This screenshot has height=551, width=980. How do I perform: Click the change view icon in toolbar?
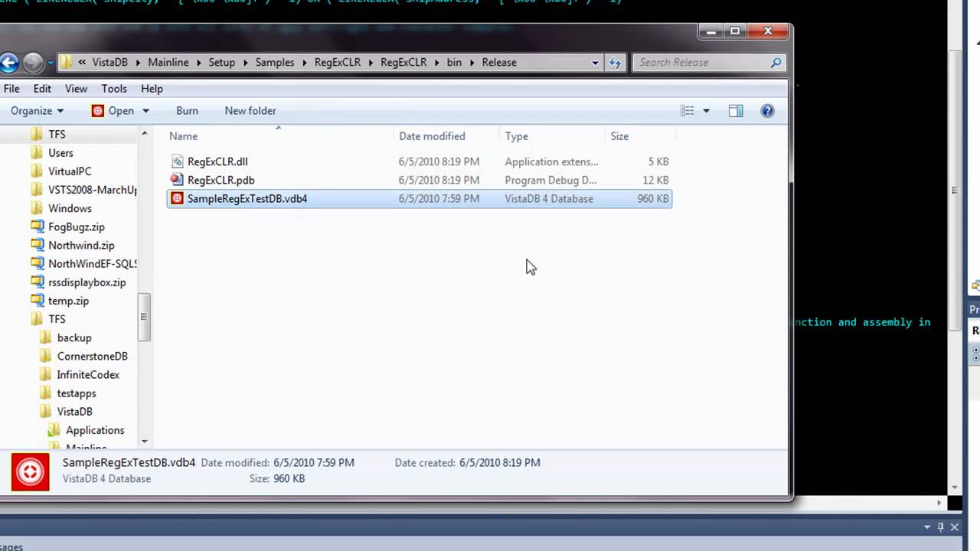point(688,111)
